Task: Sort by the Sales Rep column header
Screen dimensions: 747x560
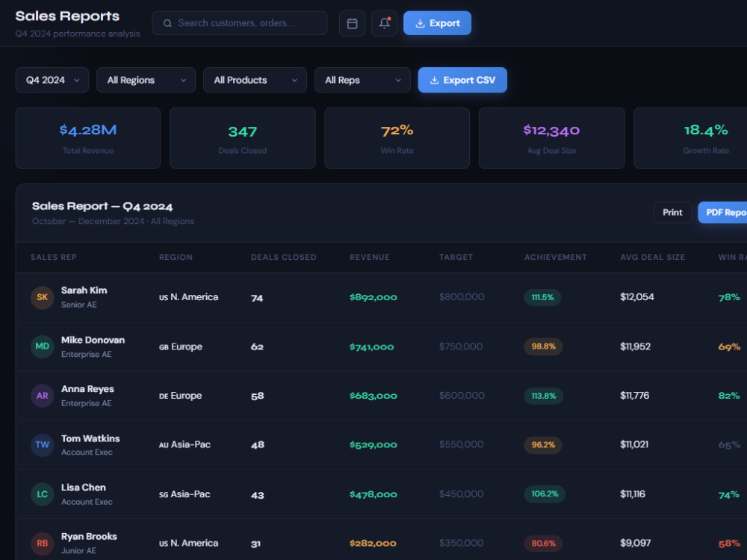Action: (53, 257)
